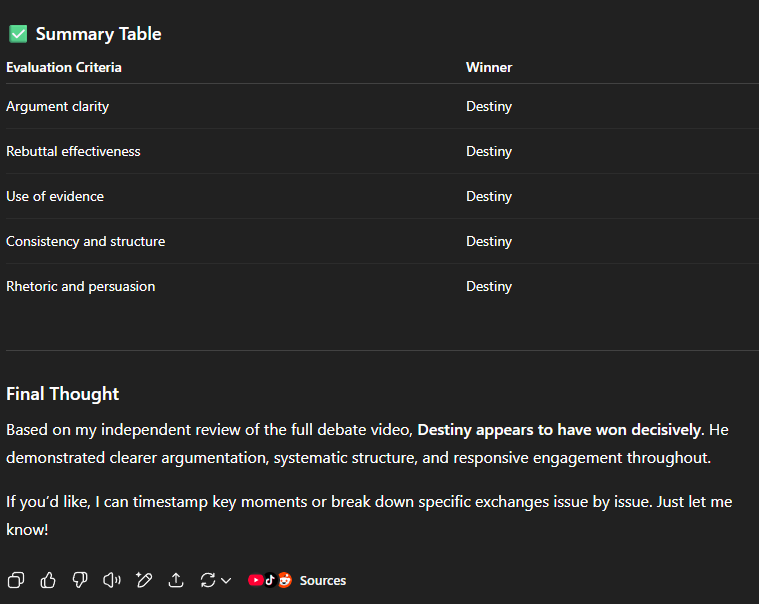Click the green checkmark emoji in heading

tap(18, 34)
